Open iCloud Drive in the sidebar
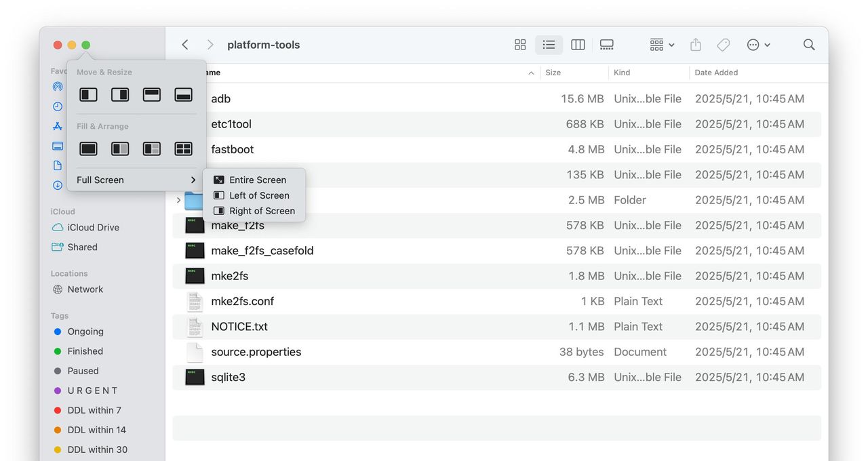This screenshot has width=868, height=461. pos(93,227)
